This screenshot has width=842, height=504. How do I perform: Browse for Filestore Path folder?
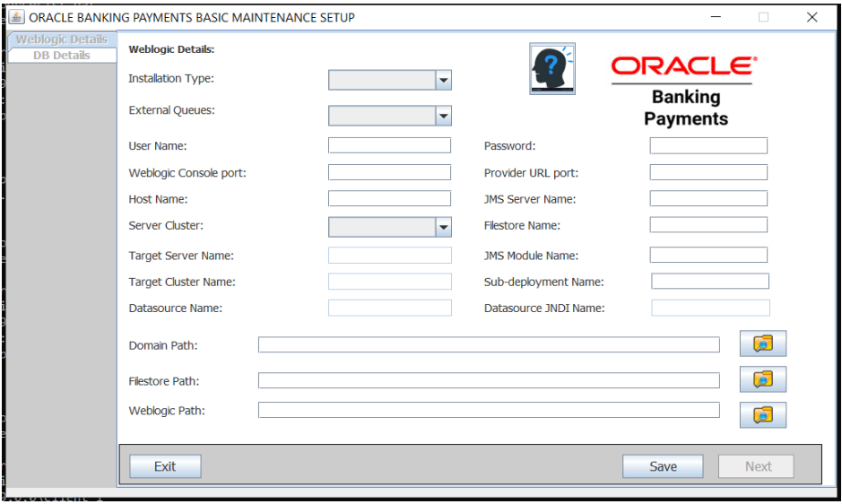[762, 379]
